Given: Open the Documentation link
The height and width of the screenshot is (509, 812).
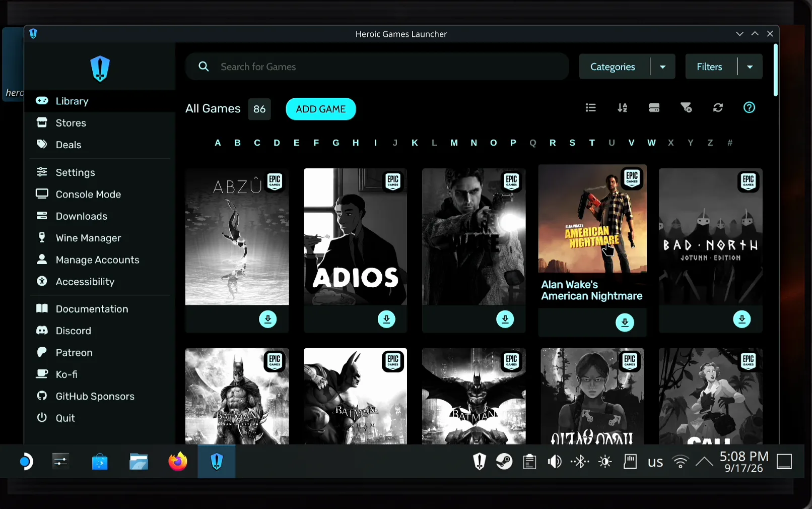Looking at the screenshot, I should [x=100, y=309].
